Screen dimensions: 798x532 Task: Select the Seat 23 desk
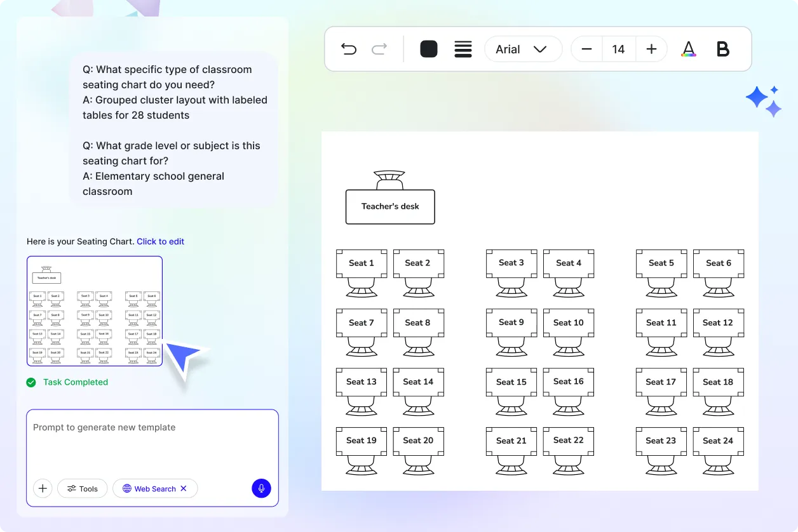click(x=661, y=441)
